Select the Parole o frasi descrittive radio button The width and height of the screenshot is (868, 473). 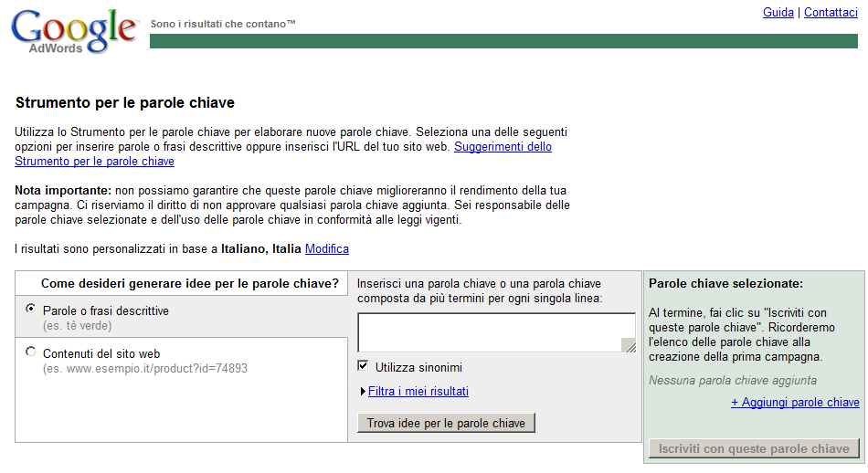tap(31, 309)
